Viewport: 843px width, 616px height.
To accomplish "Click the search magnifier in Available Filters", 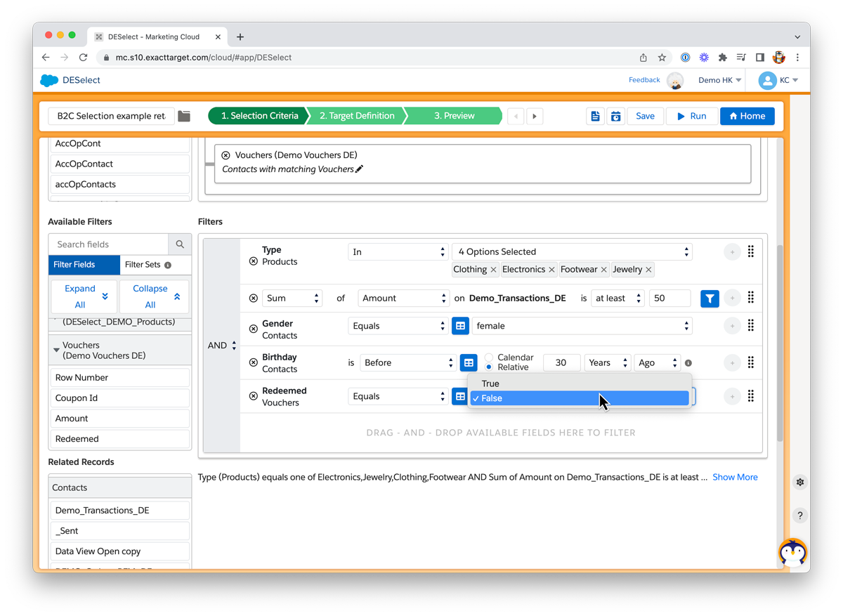I will [x=180, y=244].
